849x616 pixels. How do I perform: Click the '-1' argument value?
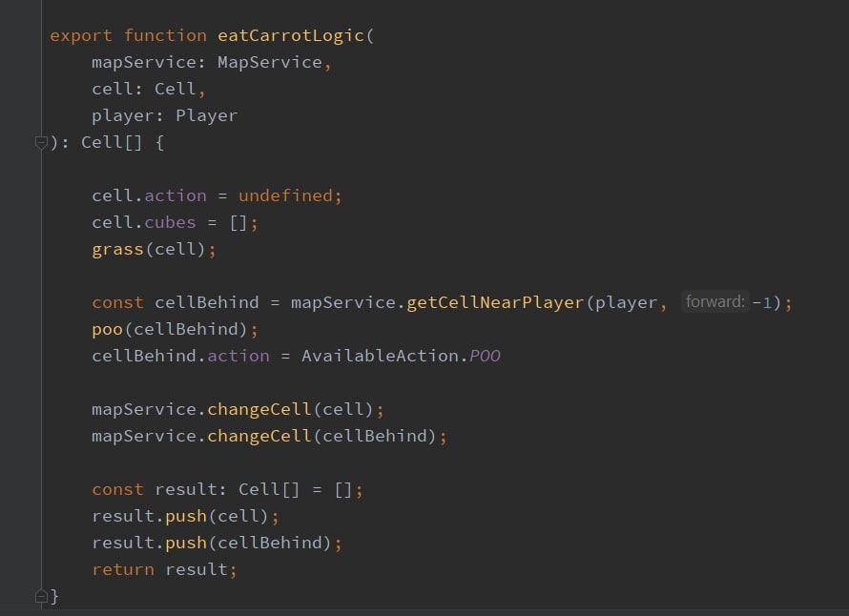coord(762,302)
